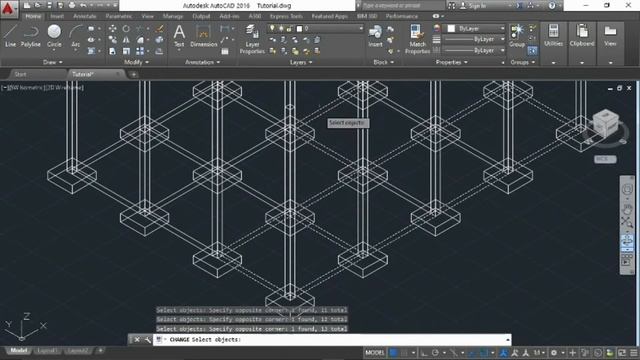Expand the Groups panel
The image size is (640, 360).
(x=522, y=62)
